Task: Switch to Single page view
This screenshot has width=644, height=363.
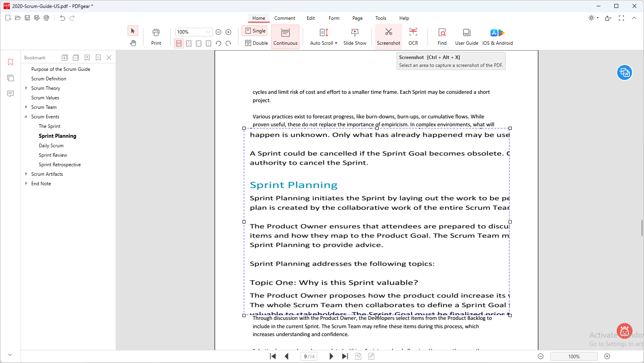Action: point(255,30)
